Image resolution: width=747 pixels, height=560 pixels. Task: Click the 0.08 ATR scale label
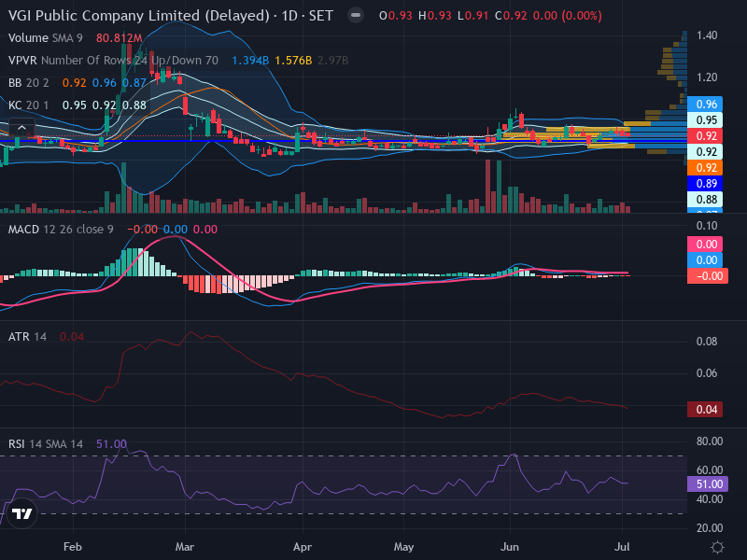pos(707,342)
